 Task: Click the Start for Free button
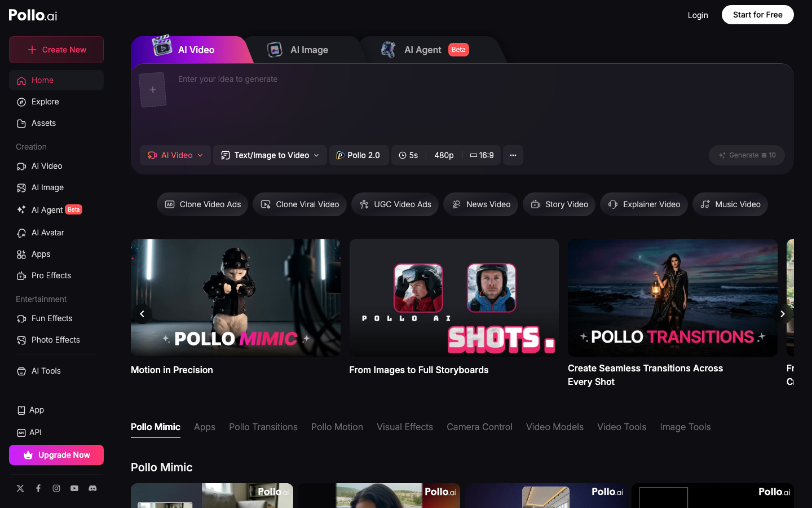(x=757, y=15)
